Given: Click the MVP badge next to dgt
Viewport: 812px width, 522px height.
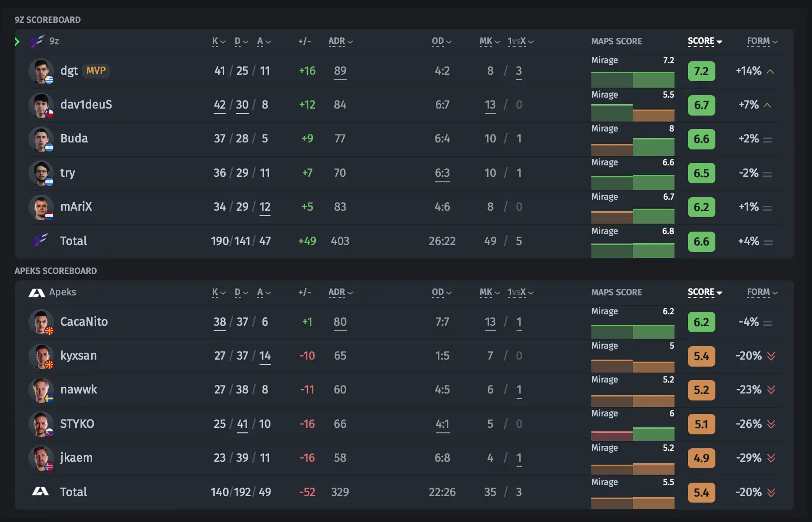Looking at the screenshot, I should 96,70.
